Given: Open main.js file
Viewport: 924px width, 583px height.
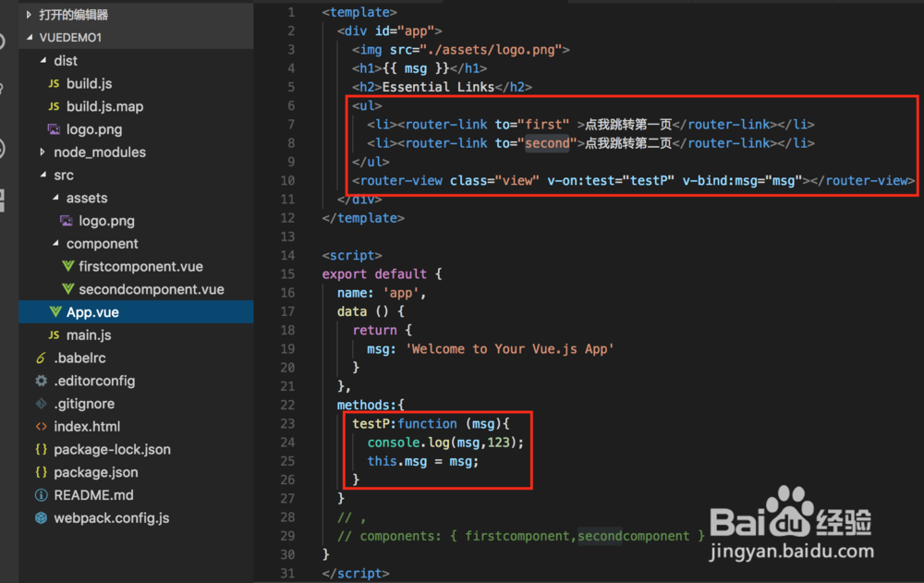Looking at the screenshot, I should coord(89,335).
